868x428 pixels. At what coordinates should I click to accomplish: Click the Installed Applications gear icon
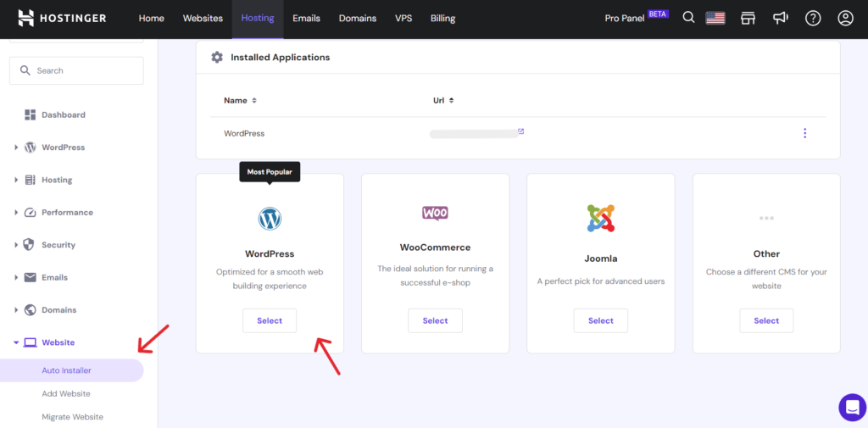[x=217, y=57]
